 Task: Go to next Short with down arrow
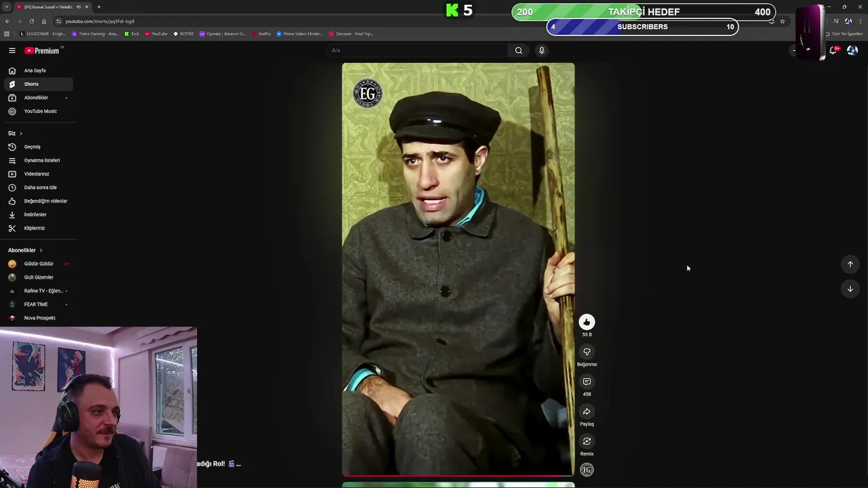click(x=850, y=289)
